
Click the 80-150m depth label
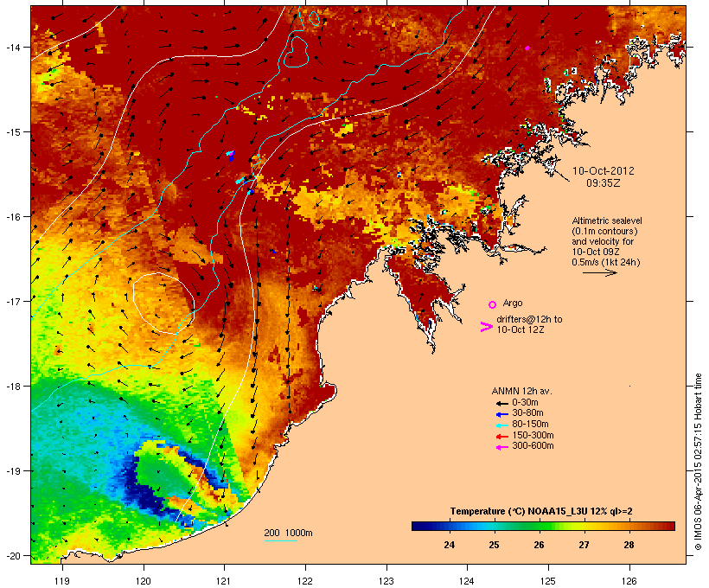[x=530, y=425]
